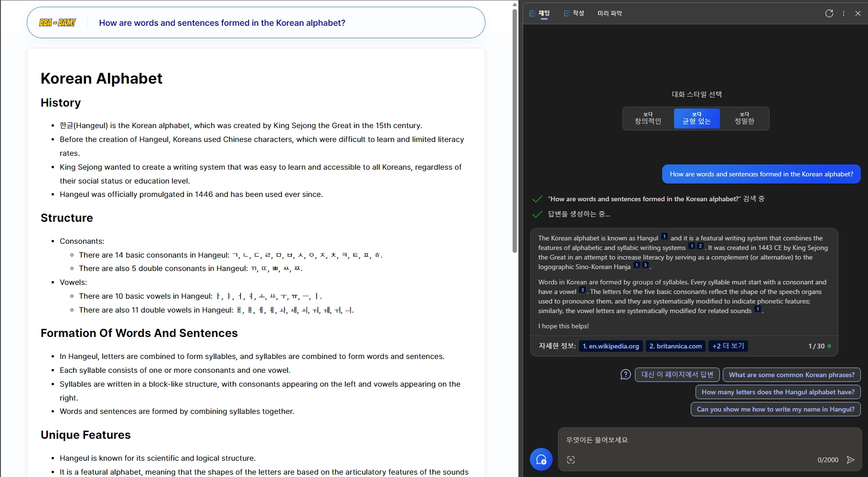Click the page vertical scrollbar thumb
This screenshot has height=477, width=868.
[514, 130]
